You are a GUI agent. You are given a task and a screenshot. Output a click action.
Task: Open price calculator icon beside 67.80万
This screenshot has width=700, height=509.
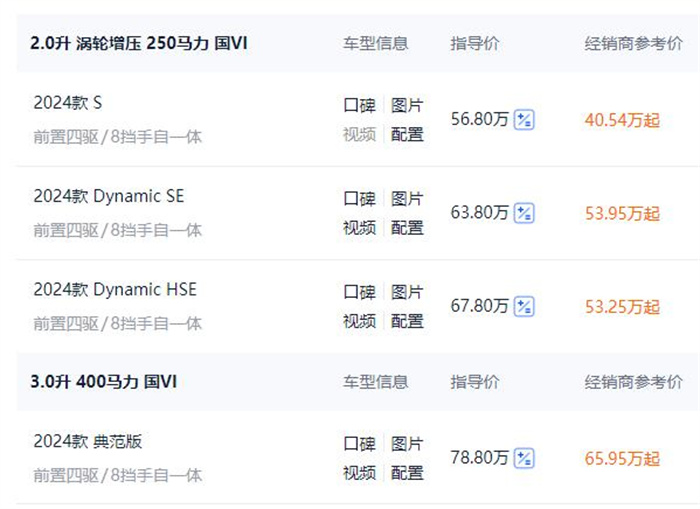click(524, 306)
